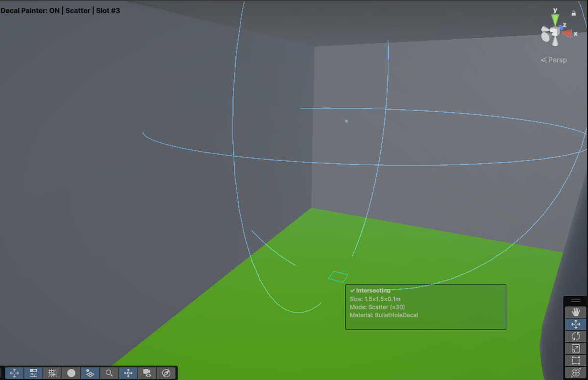Click the Material: BulletHoleDecal text
Viewport: 588px width, 380px height.
click(x=384, y=315)
